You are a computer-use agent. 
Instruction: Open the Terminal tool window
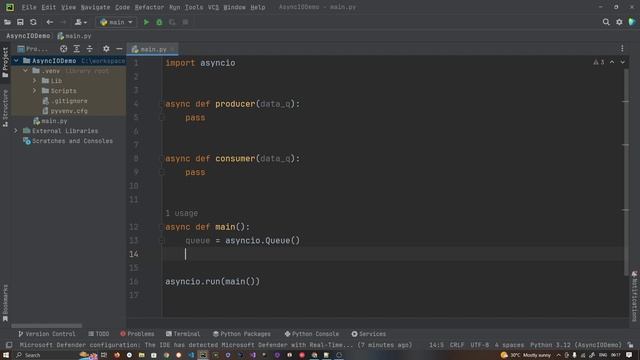[x=183, y=334]
